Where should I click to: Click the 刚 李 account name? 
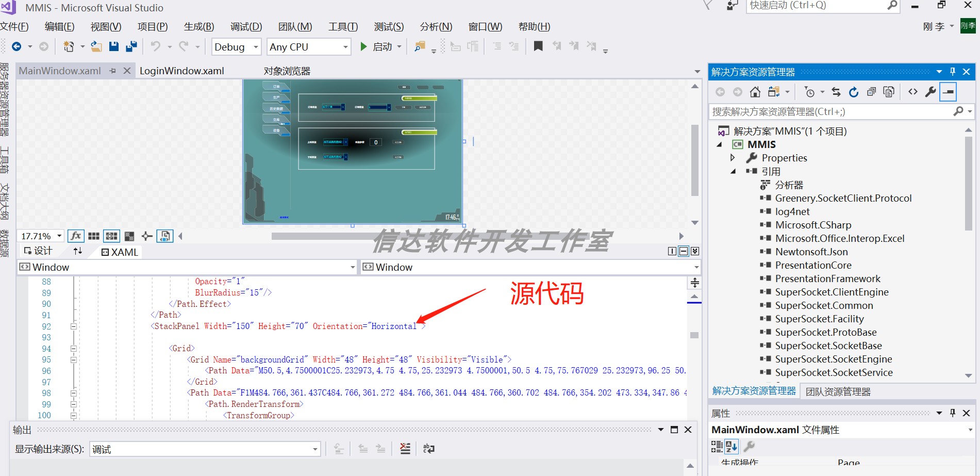(934, 26)
